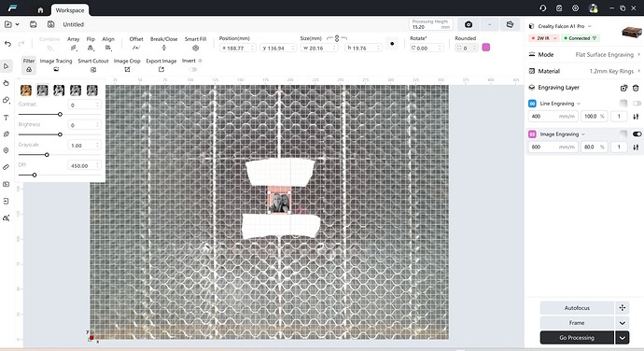Click the save project icon
644x351 pixels.
click(34, 24)
